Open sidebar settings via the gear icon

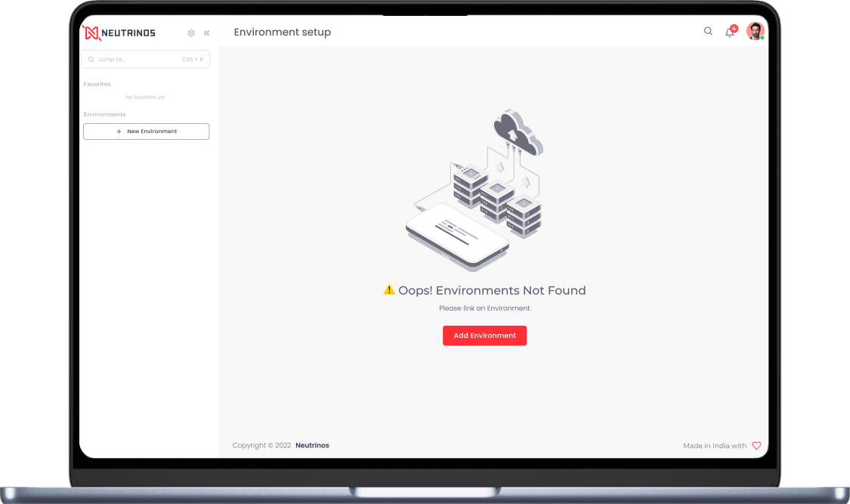tap(191, 33)
